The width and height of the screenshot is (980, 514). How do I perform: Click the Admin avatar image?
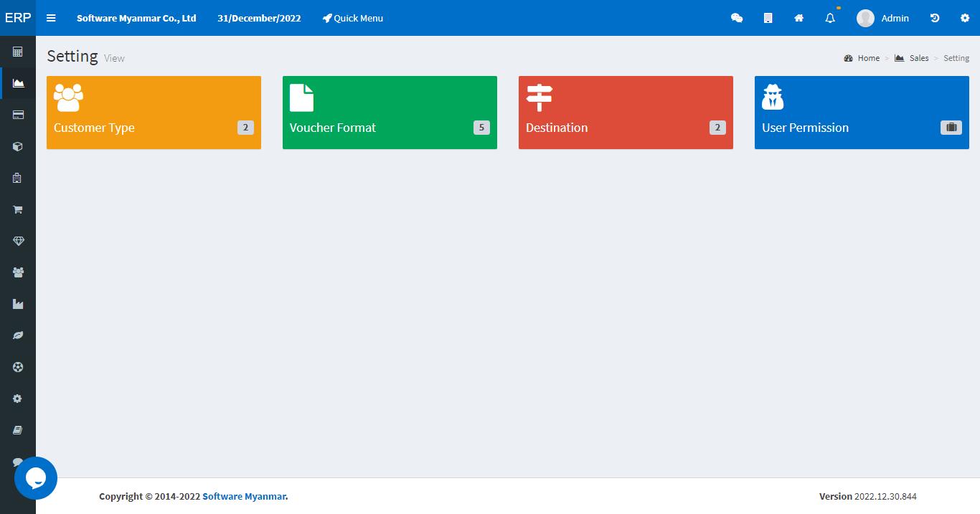click(x=865, y=18)
